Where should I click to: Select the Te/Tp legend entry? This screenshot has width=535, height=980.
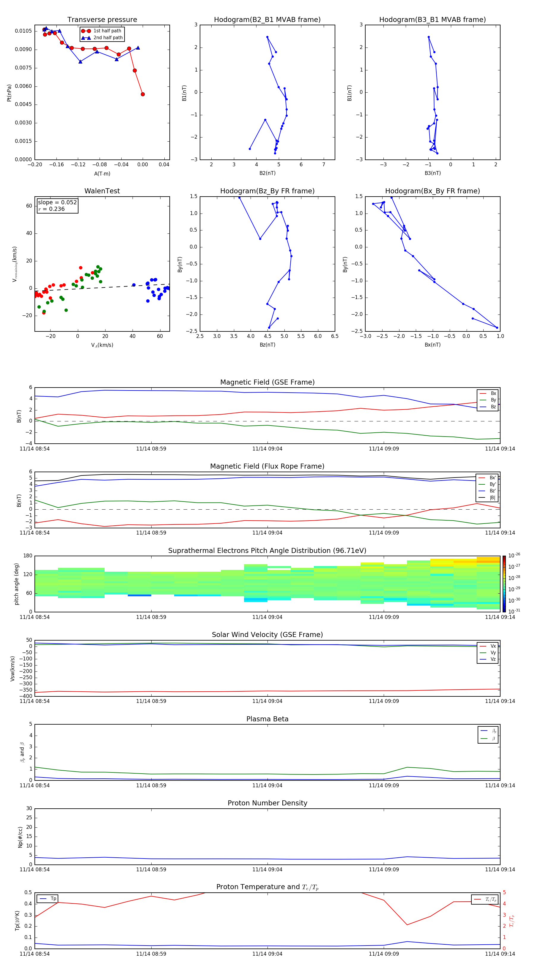tap(485, 899)
